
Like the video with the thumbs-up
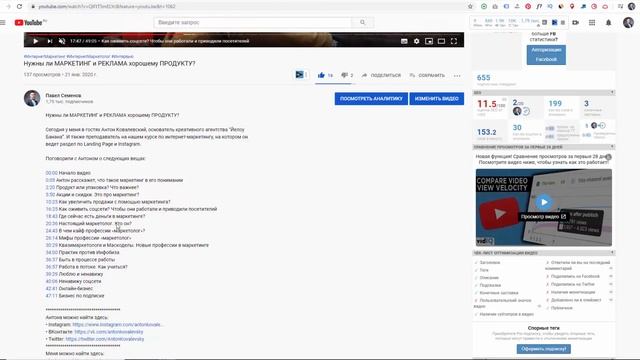coord(325,75)
